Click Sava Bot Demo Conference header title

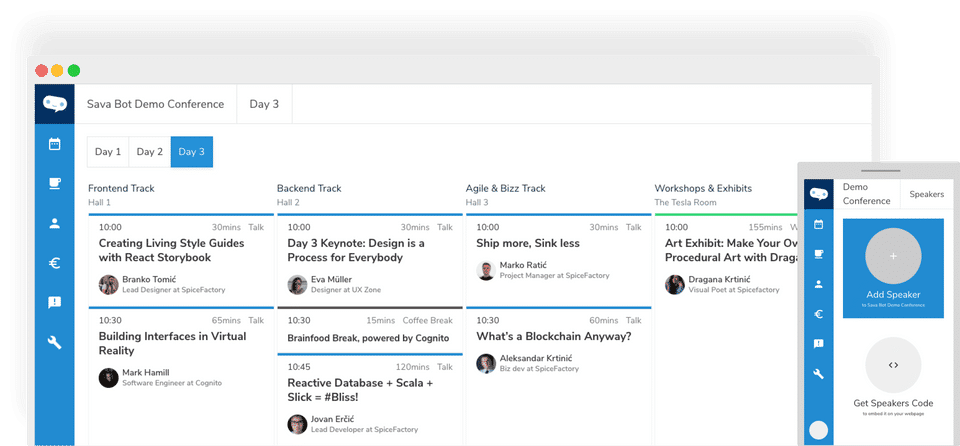(154, 104)
